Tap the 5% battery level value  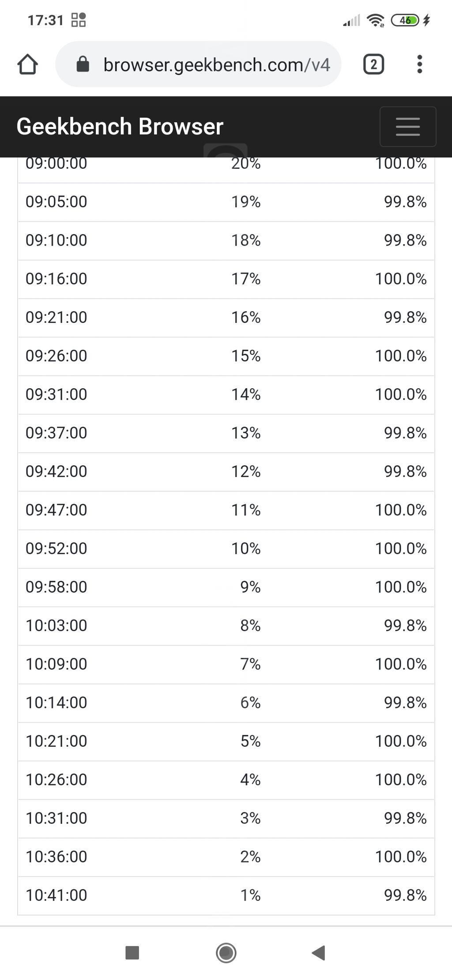[250, 741]
